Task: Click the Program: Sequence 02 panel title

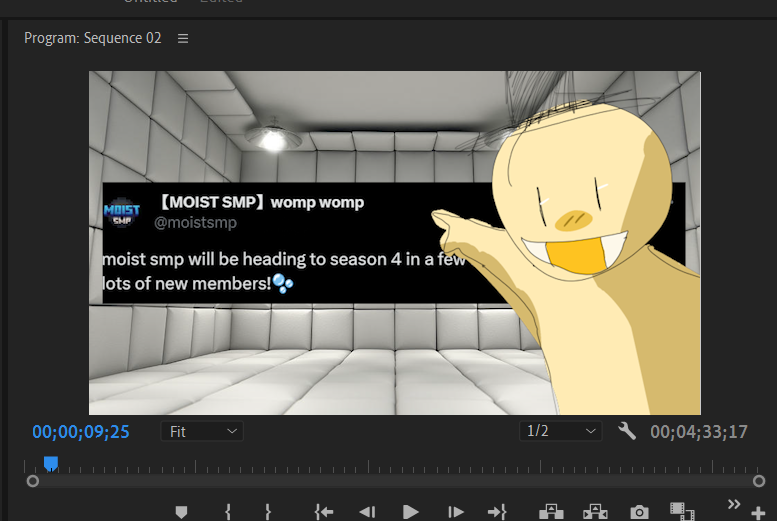Action: pos(93,38)
